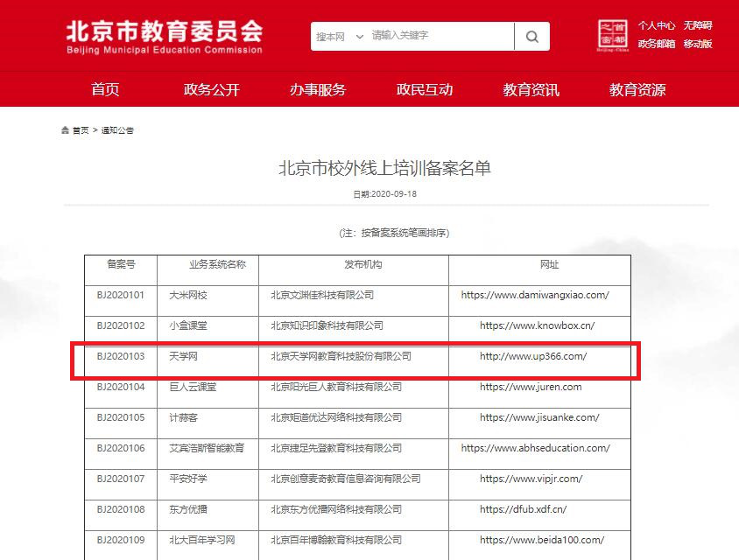Open the 教育资讯 navigation menu
Viewport: 739px width, 560px height.
pyautogui.click(x=531, y=89)
